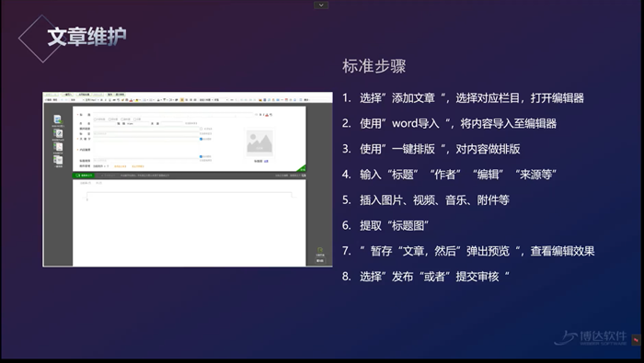Click the Word import icon in editor sidebar
The width and height of the screenshot is (644, 363).
pos(58,119)
